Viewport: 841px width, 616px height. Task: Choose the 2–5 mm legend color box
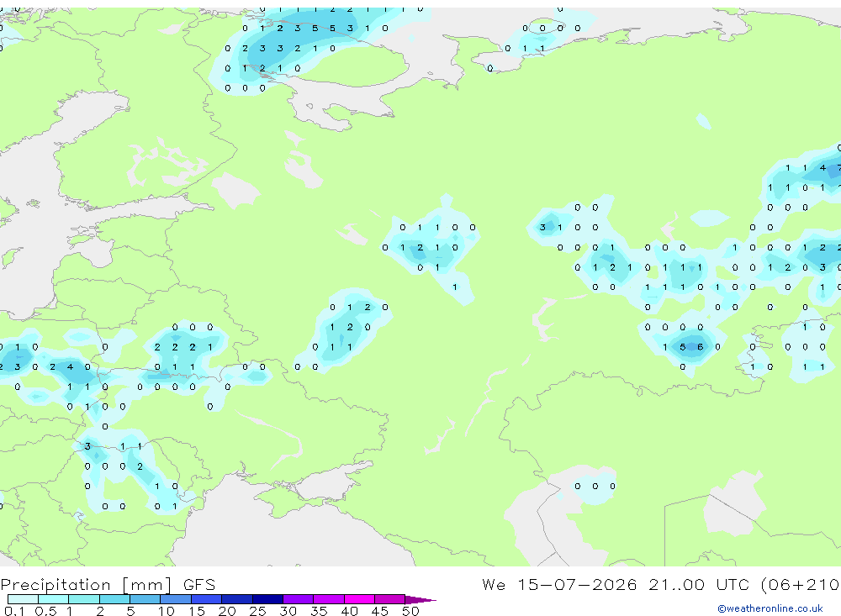point(114,599)
